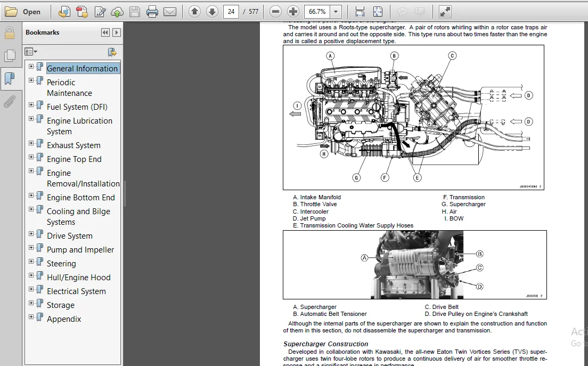Open the Storage bookmark
Image resolution: width=588 pixels, height=366 pixels.
(x=60, y=305)
